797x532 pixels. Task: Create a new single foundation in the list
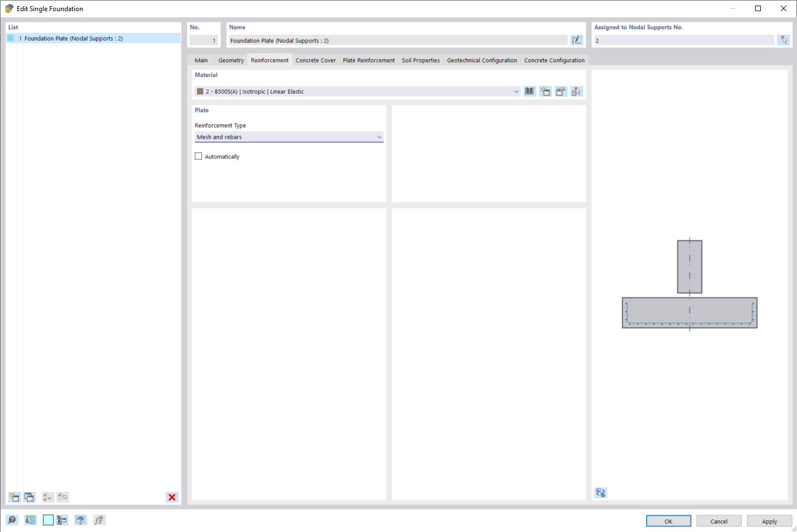tap(13, 497)
